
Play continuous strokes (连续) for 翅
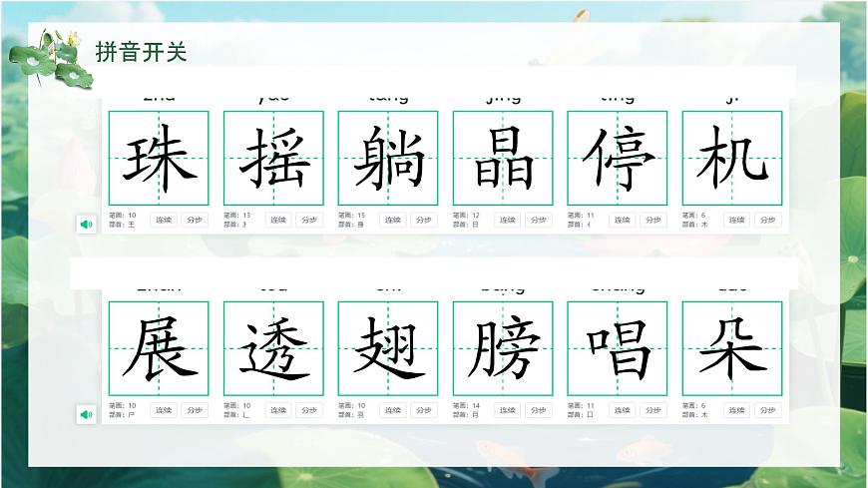[393, 410]
